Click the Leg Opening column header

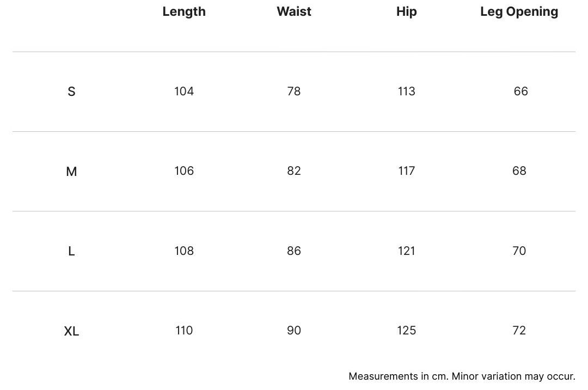tap(519, 12)
